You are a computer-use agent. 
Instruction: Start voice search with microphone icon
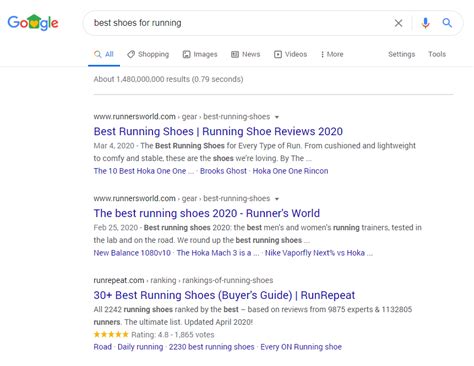(x=425, y=23)
